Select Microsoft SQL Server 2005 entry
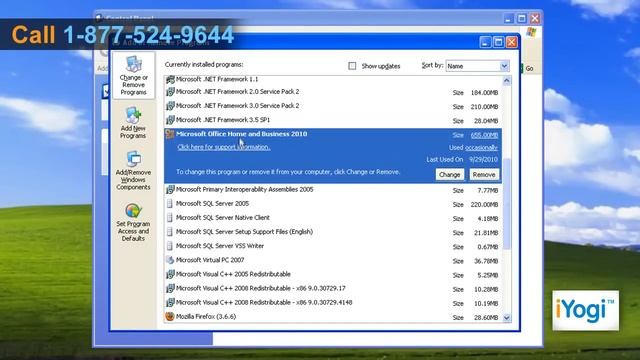 tap(212, 204)
